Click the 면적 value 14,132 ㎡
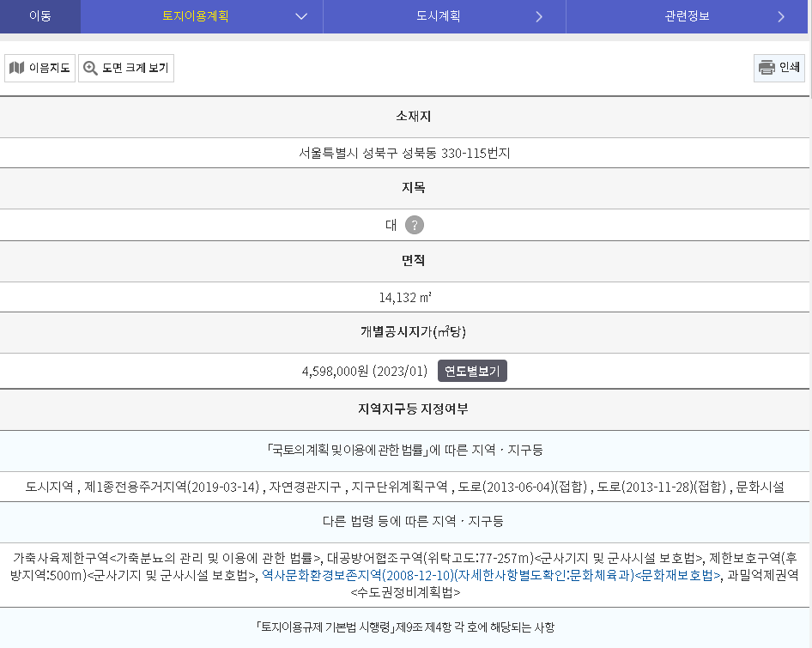 tap(406, 297)
